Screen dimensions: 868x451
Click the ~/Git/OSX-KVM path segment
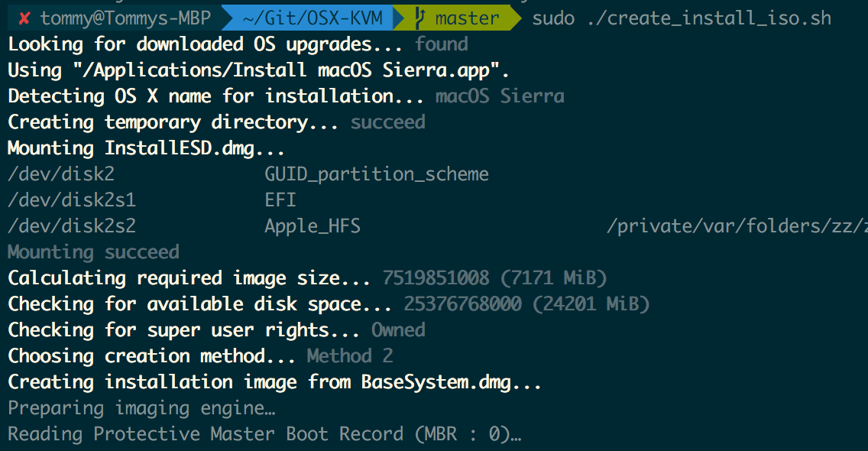click(313, 18)
